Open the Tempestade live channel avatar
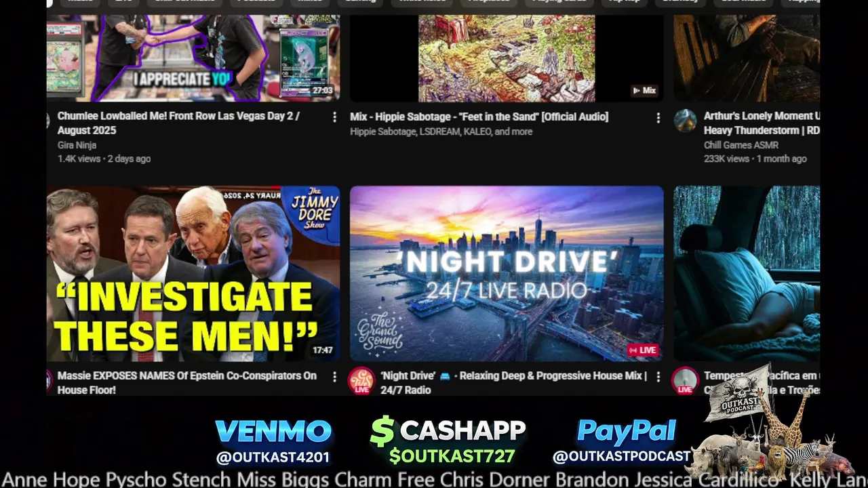This screenshot has height=488, width=868. pos(685,380)
